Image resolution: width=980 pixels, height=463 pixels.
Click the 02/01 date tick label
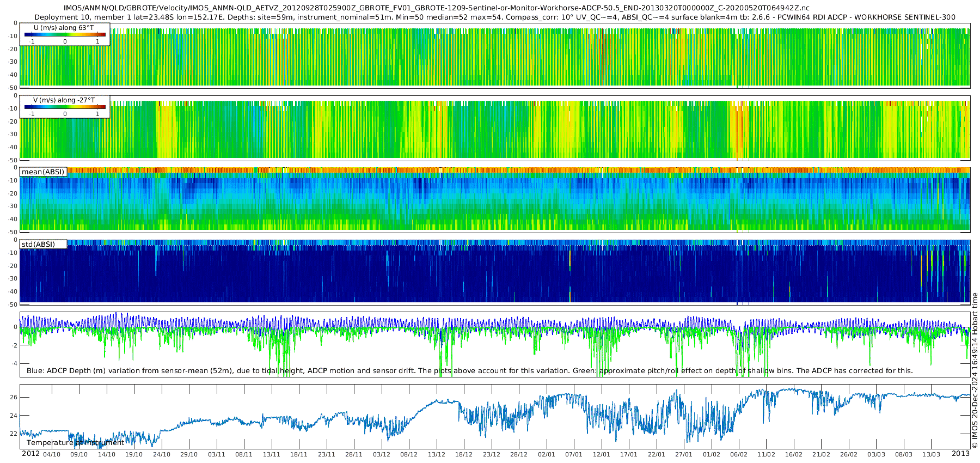tap(547, 454)
